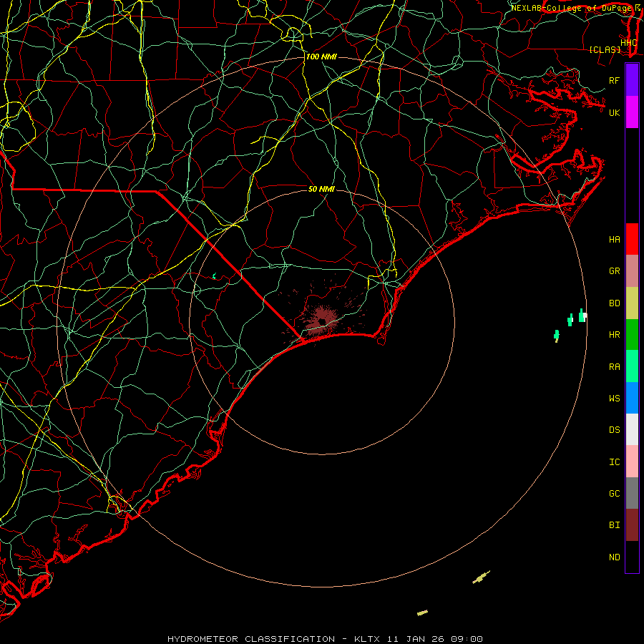The width and height of the screenshot is (644, 644).
Task: Click the RF purple legend swatch
Action: [632, 80]
